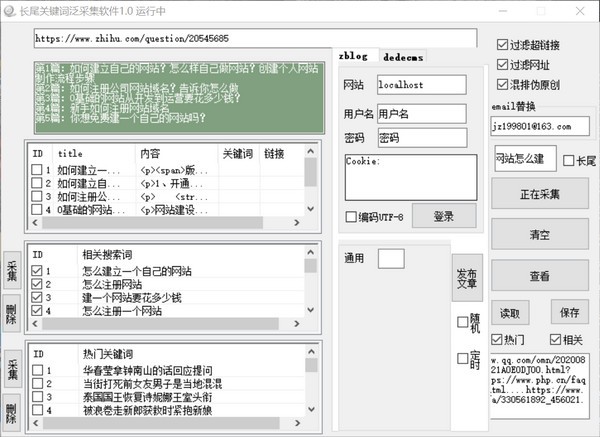Select the zblog tab
This screenshot has width=600, height=437.
coord(355,58)
